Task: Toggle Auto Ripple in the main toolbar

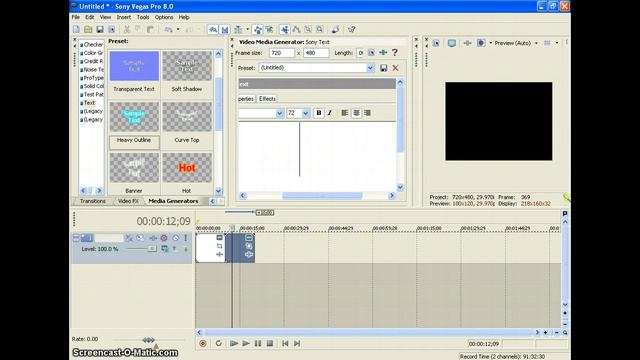Action: (238, 29)
